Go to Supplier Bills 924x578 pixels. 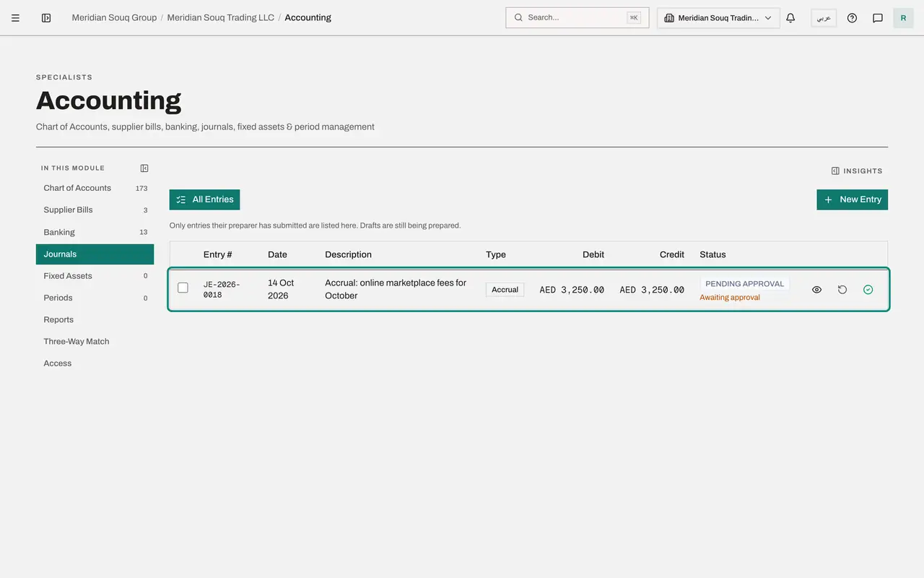click(95, 210)
